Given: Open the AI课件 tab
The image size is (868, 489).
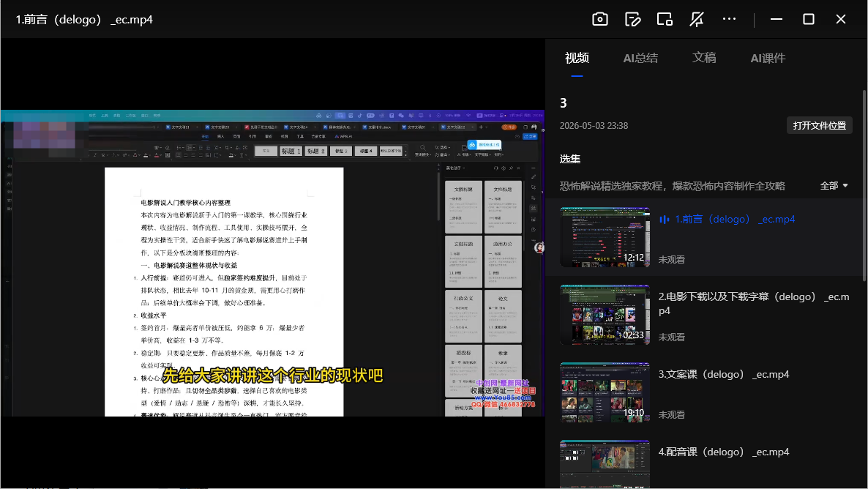Looking at the screenshot, I should pyautogui.click(x=768, y=58).
